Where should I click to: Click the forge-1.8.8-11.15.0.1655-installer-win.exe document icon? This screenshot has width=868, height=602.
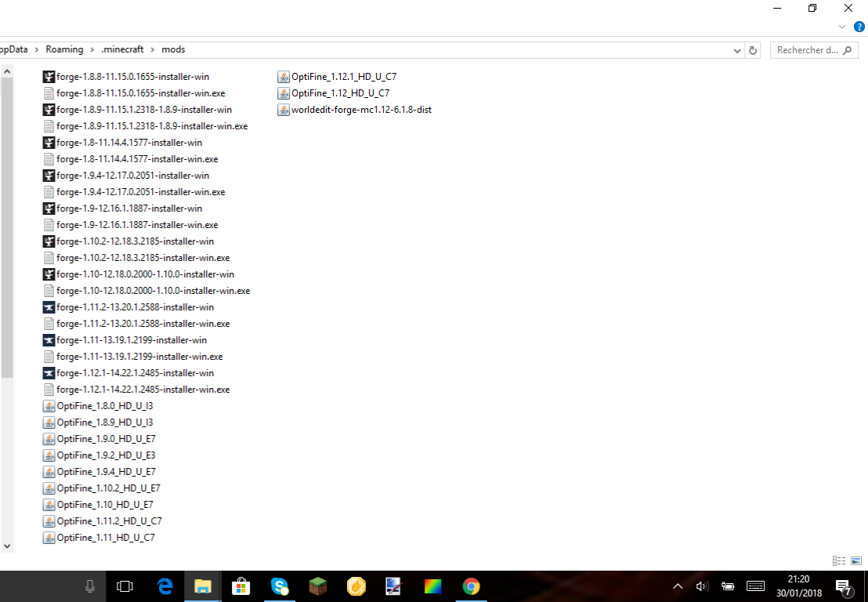(x=49, y=93)
